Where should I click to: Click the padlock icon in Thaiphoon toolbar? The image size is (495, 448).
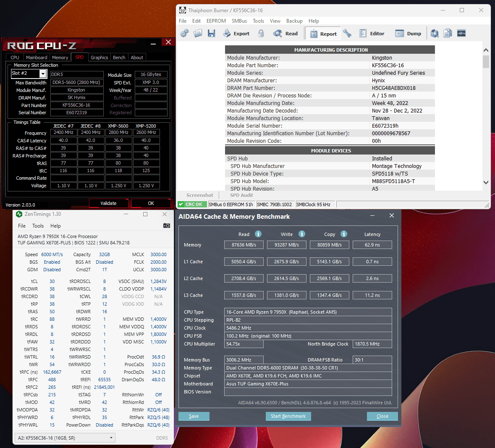261,33
